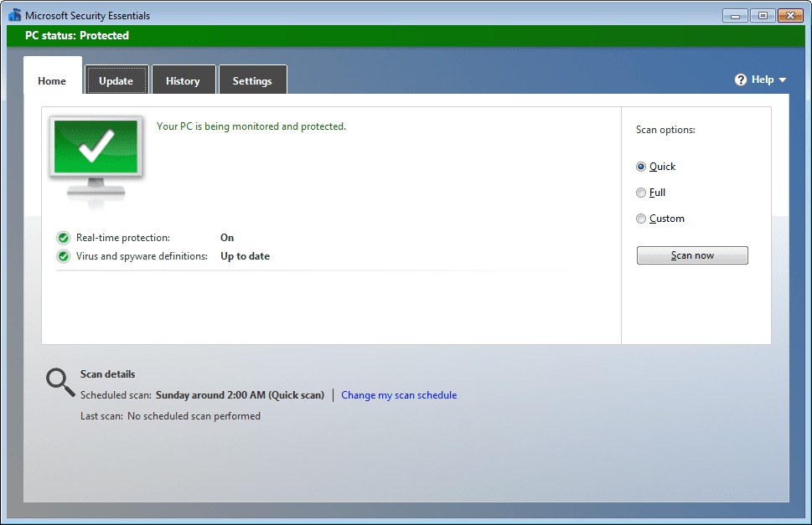Expand the Help dropdown arrow
This screenshot has height=525, width=812.
(782, 80)
